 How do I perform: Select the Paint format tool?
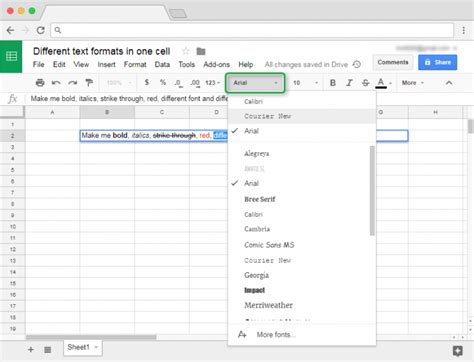[x=89, y=83]
